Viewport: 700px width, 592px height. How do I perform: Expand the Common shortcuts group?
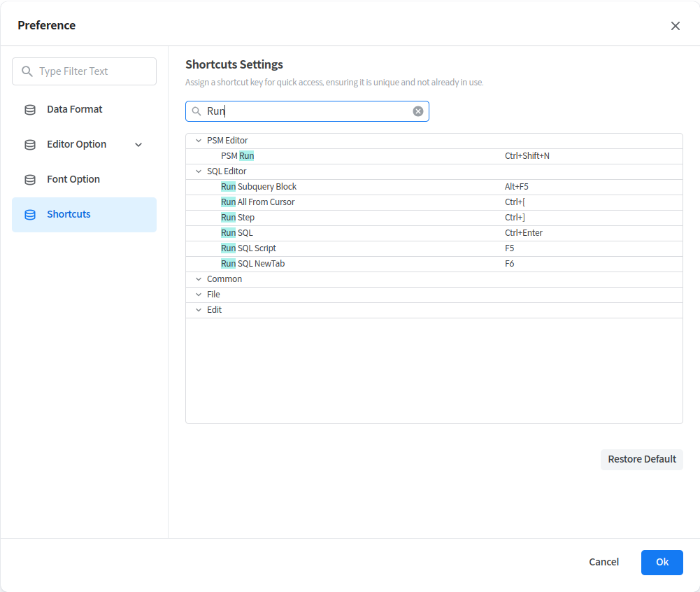[199, 279]
